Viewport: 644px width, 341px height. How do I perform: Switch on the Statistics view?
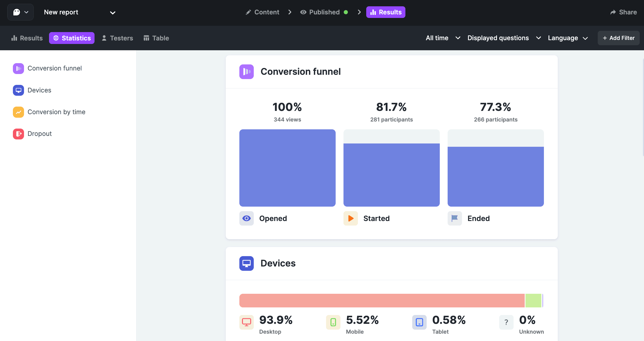(x=72, y=38)
